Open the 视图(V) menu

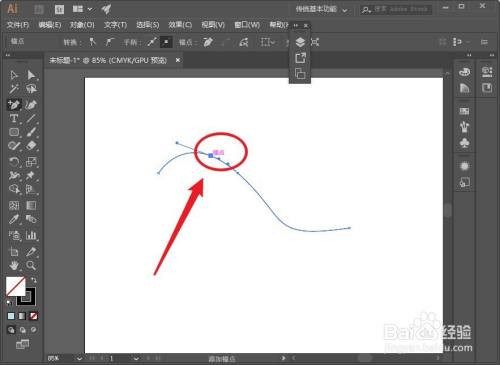coord(213,25)
